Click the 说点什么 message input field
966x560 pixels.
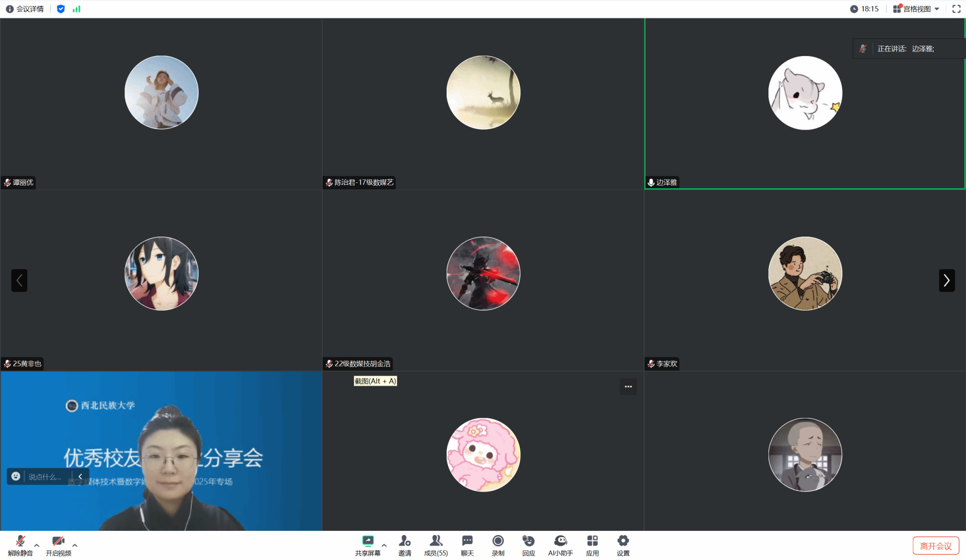[45, 477]
